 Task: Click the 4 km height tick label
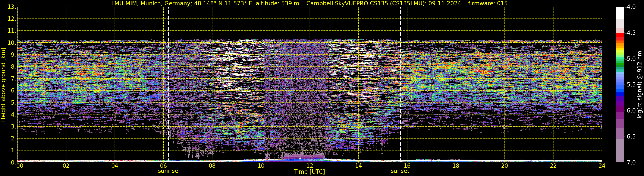[13, 115]
